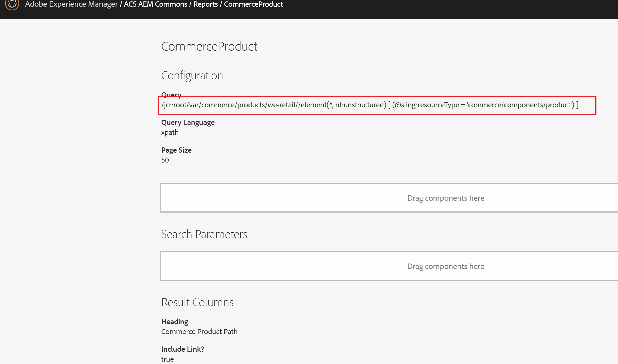The width and height of the screenshot is (618, 364).
Task: Click the Result Columns heading
Action: click(x=197, y=302)
